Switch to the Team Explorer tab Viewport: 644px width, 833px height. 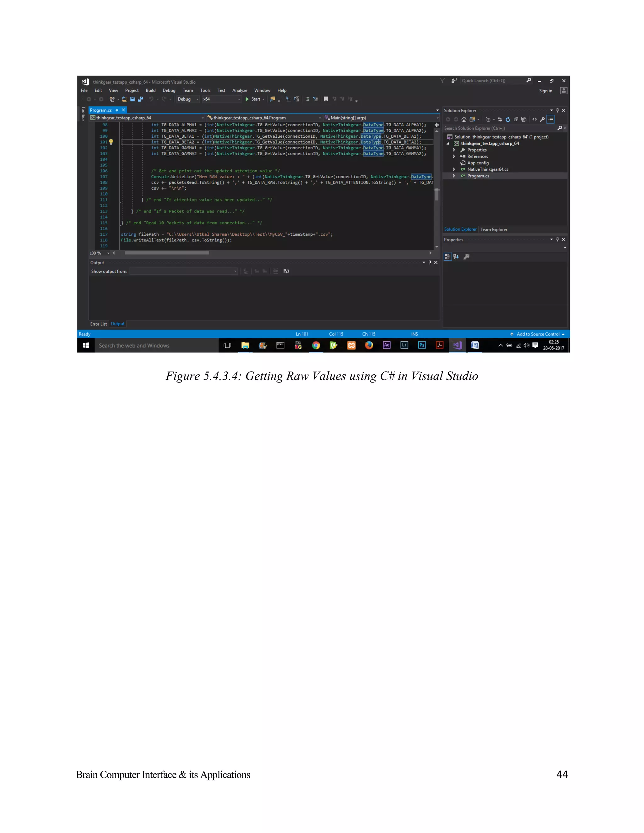click(x=494, y=229)
